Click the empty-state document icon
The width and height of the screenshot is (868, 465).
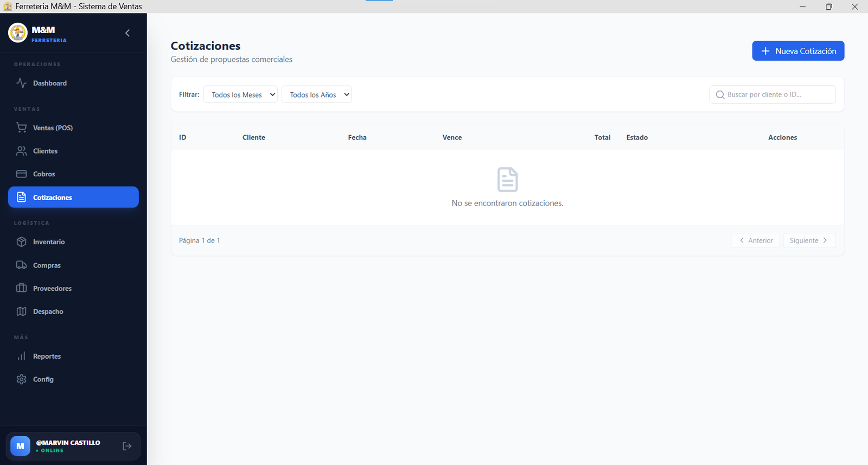click(508, 180)
